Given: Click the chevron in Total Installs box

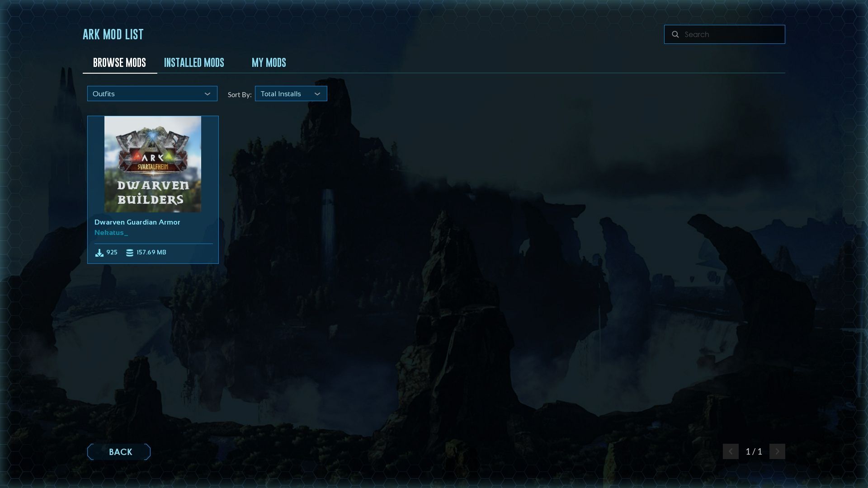Looking at the screenshot, I should click(317, 94).
